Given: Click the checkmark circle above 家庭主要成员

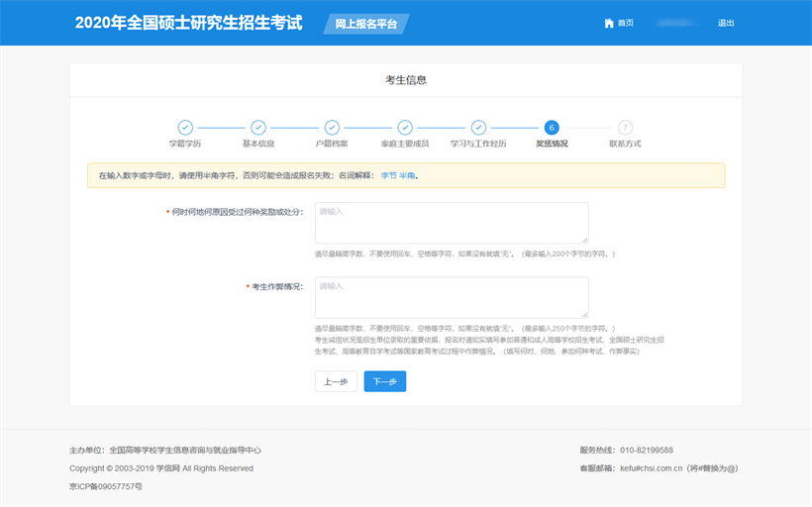Looking at the screenshot, I should click(405, 127).
